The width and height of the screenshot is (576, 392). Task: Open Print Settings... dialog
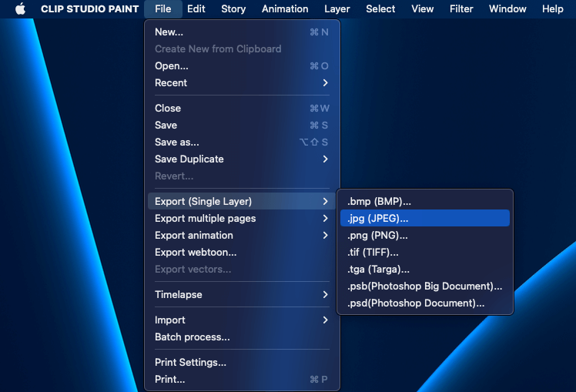point(242,362)
